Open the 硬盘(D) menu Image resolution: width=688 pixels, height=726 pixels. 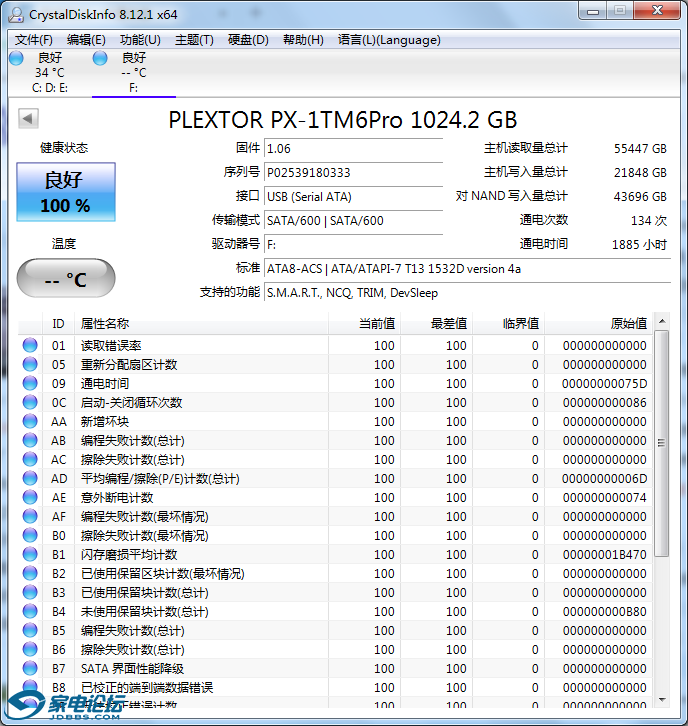point(248,40)
